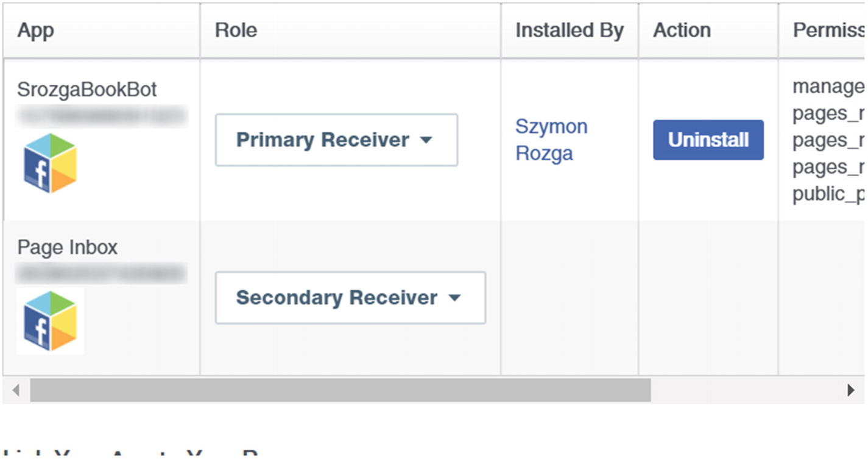Click the Role column header

[x=236, y=30]
